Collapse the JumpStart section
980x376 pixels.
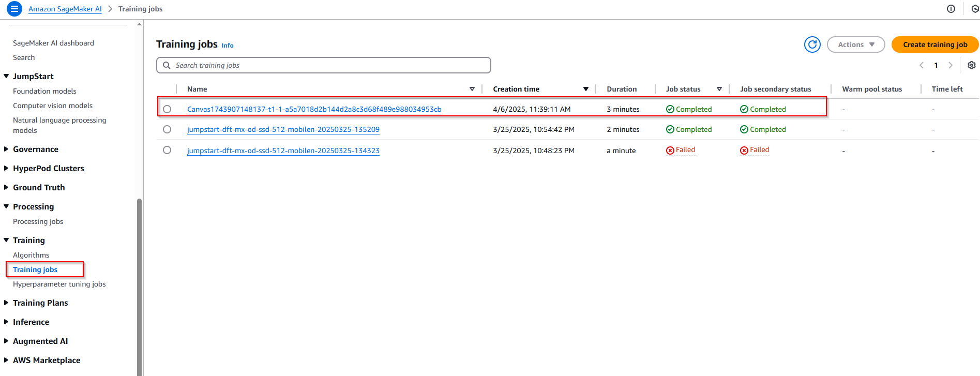tap(6, 76)
